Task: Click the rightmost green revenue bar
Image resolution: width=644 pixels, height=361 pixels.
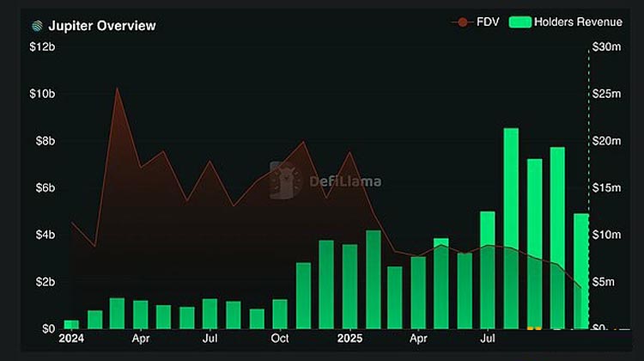Action: [x=581, y=271]
